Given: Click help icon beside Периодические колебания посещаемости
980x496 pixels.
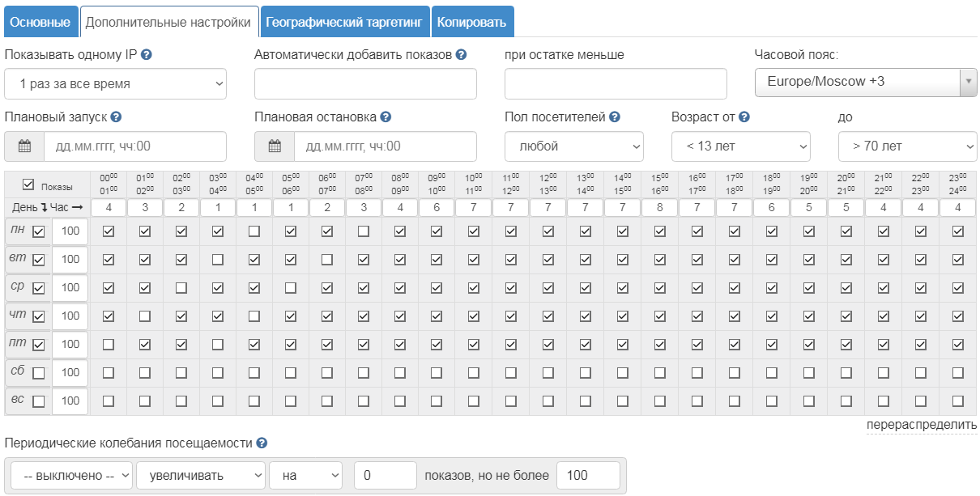Looking at the screenshot, I should click(x=262, y=443).
